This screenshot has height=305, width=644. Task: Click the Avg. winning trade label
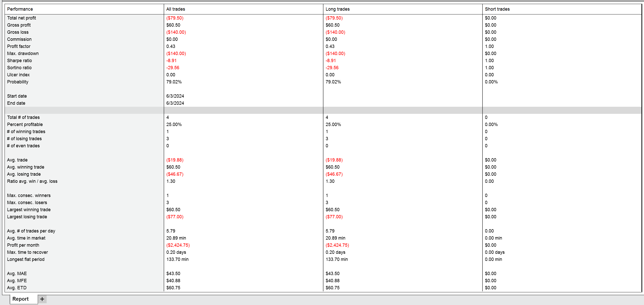[26, 167]
